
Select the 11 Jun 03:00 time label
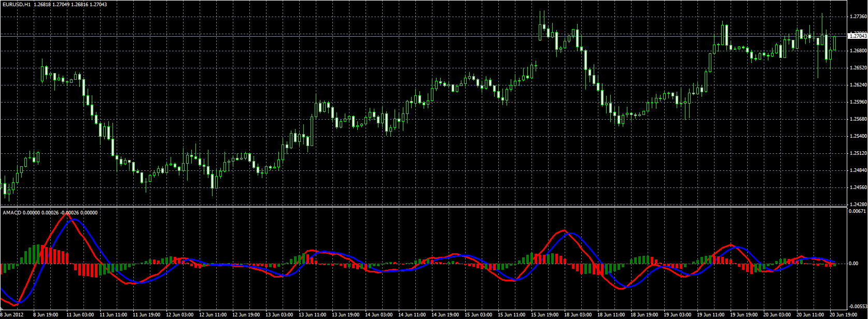pyautogui.click(x=80, y=314)
